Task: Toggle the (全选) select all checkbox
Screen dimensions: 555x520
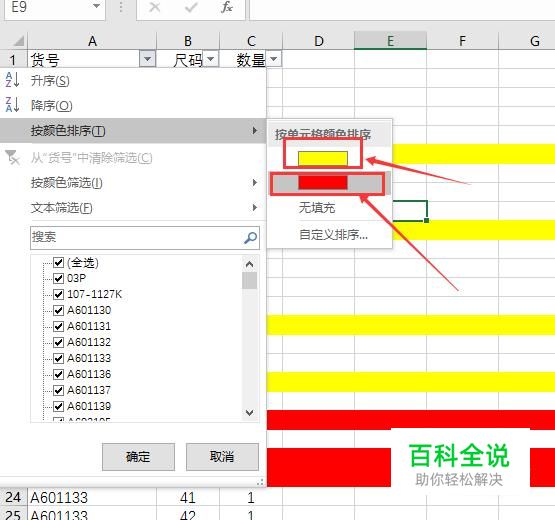Action: tap(58, 262)
